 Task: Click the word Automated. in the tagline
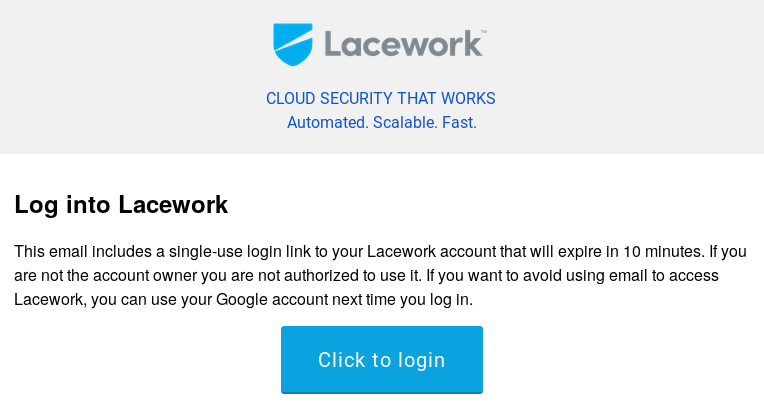(327, 122)
